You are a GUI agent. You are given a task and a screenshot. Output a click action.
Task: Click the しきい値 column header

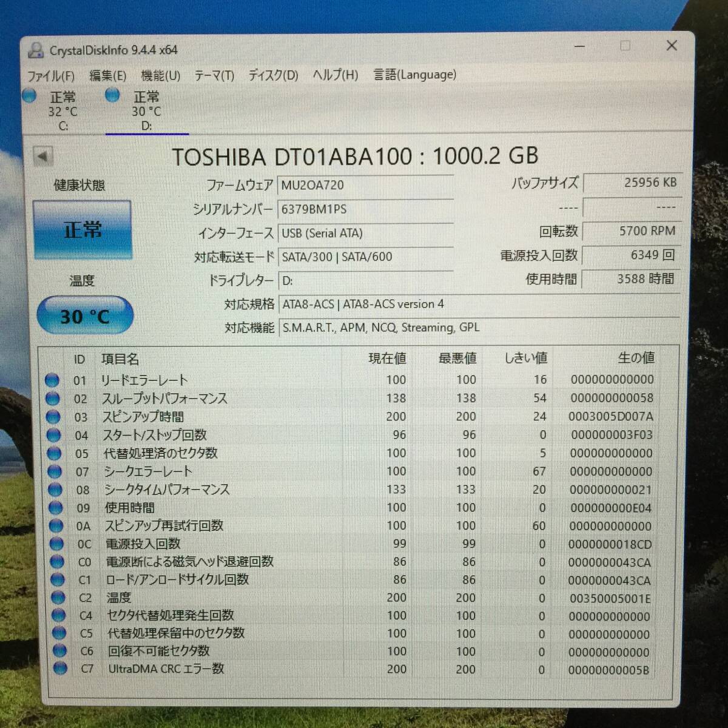(x=526, y=358)
